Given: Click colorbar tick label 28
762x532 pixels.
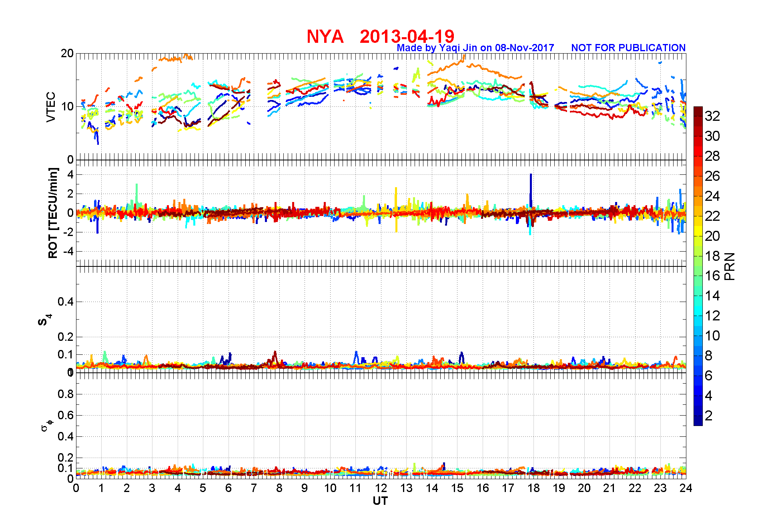Looking at the screenshot, I should [712, 156].
